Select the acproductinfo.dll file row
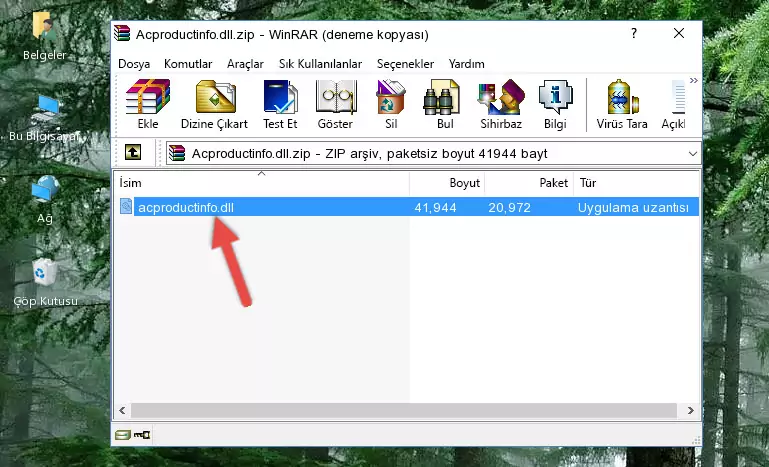Screen dimensions: 769x467 pos(407,207)
